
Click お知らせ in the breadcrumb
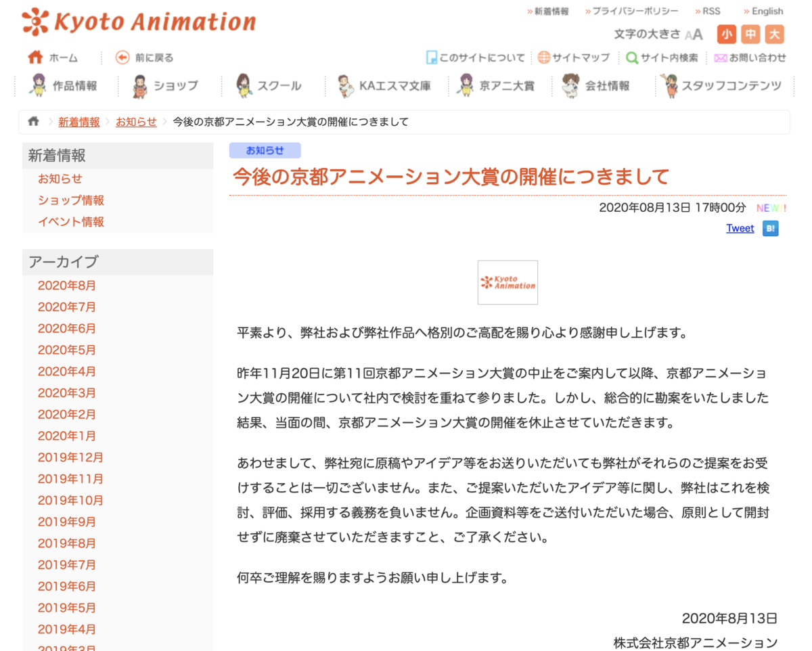(136, 122)
